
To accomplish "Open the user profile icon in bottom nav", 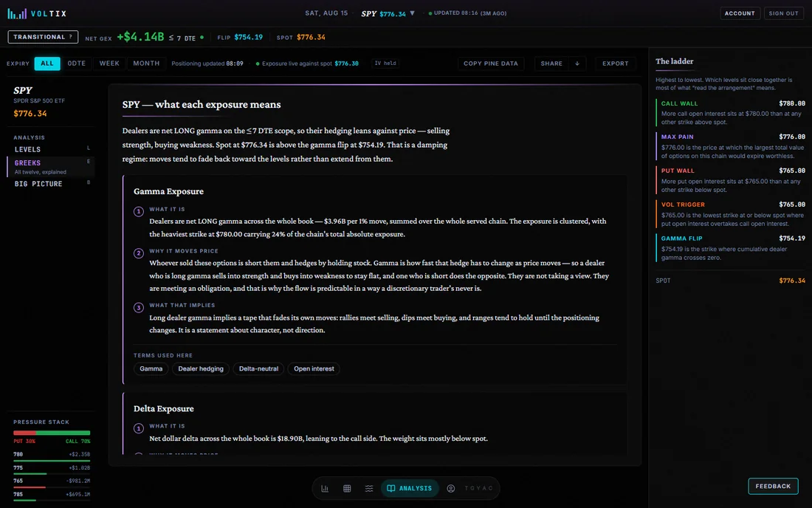I will (450, 488).
